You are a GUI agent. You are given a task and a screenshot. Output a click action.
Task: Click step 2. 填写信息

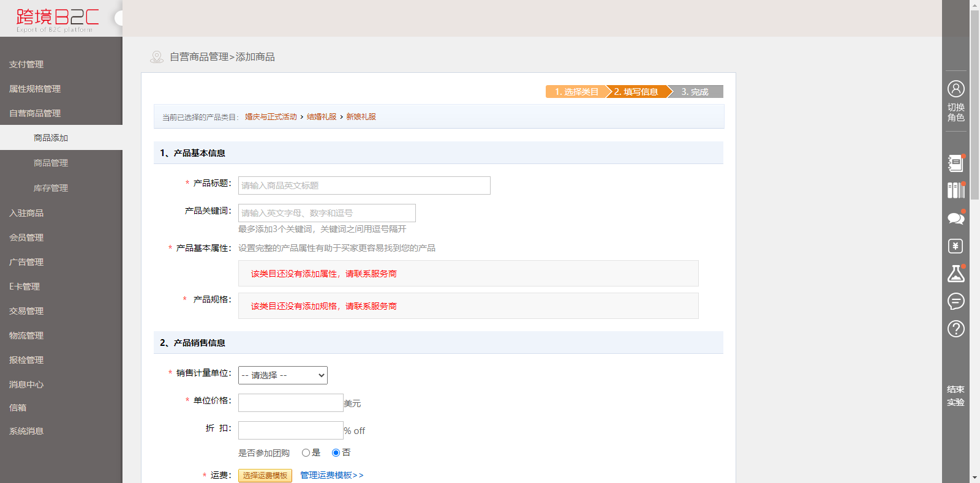point(637,92)
